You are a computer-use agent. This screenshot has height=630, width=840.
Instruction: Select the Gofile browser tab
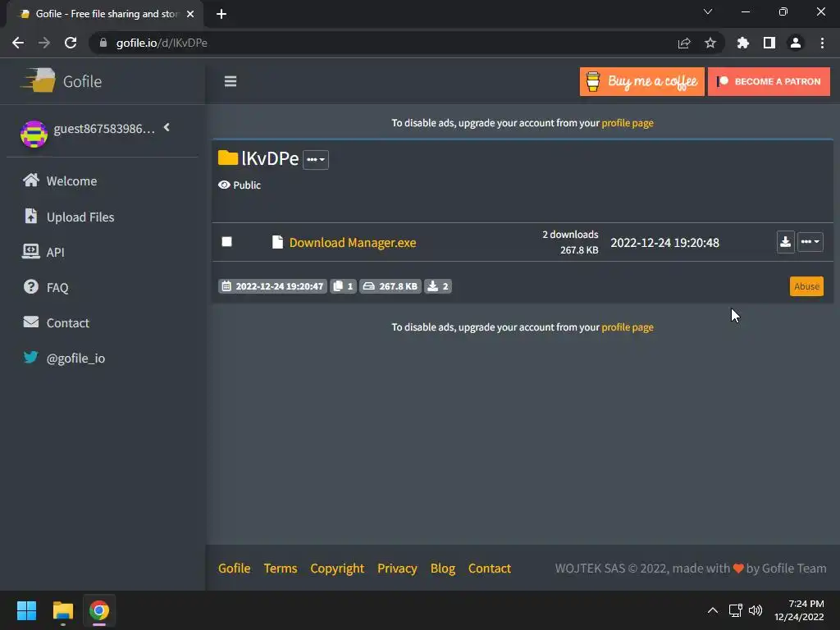pyautogui.click(x=105, y=14)
